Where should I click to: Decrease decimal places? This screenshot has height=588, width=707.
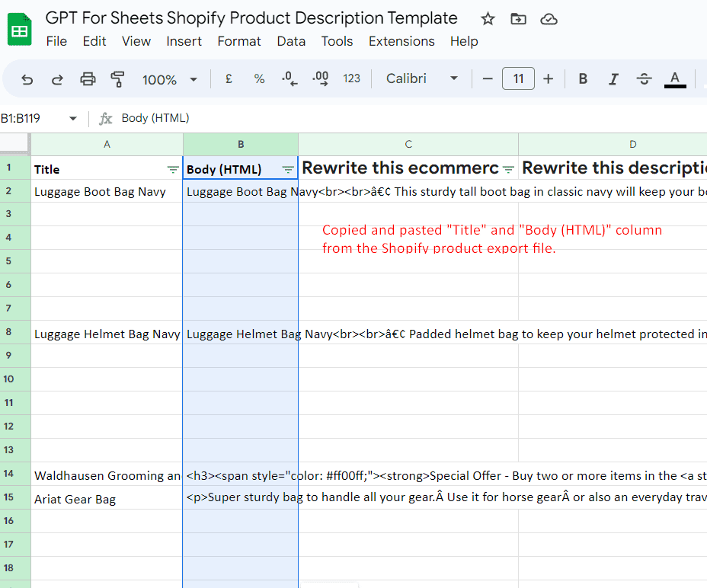[x=290, y=79]
